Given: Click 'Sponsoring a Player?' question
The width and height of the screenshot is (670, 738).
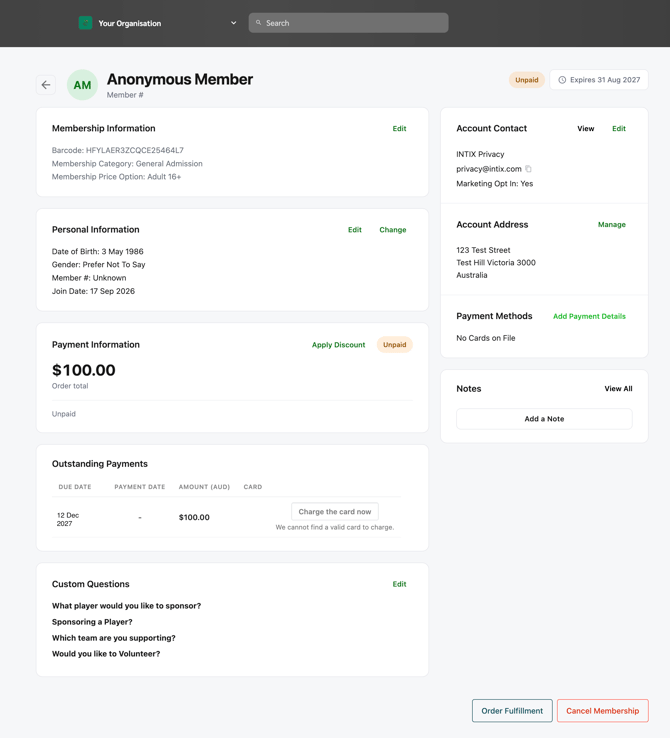Looking at the screenshot, I should (x=92, y=622).
